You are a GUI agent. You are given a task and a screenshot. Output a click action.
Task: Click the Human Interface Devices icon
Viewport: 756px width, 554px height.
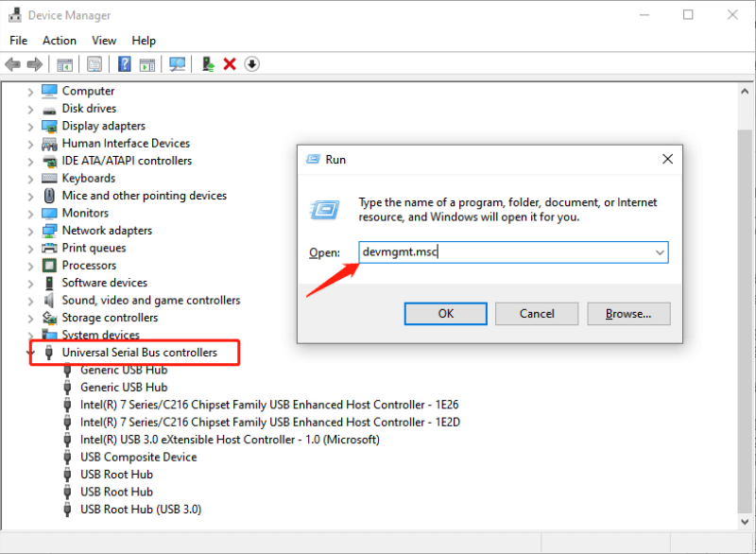click(x=49, y=144)
